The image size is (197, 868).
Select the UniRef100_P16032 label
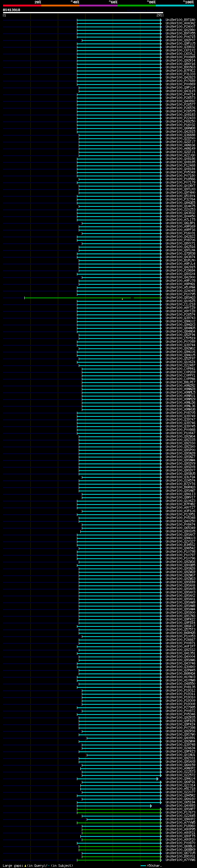point(180,125)
